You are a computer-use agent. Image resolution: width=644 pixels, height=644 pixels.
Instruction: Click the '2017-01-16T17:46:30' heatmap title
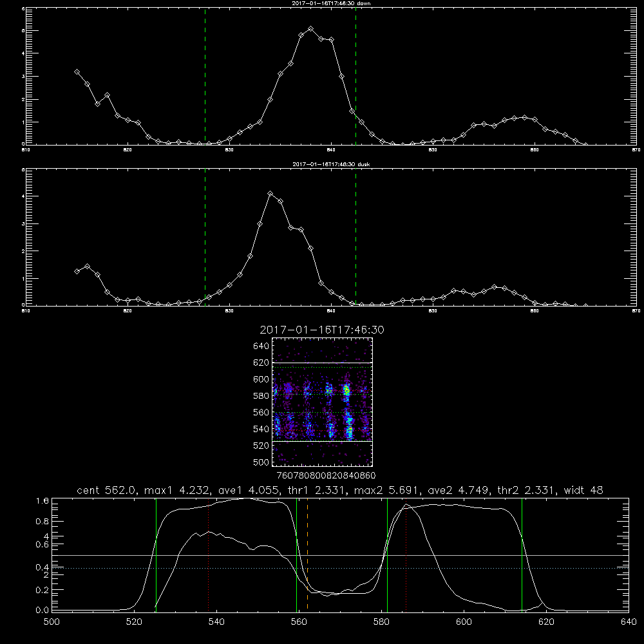(322, 330)
